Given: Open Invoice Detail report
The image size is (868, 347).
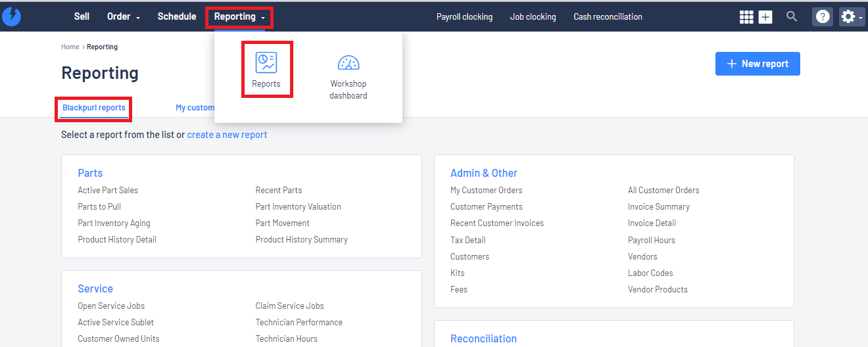Looking at the screenshot, I should [652, 223].
